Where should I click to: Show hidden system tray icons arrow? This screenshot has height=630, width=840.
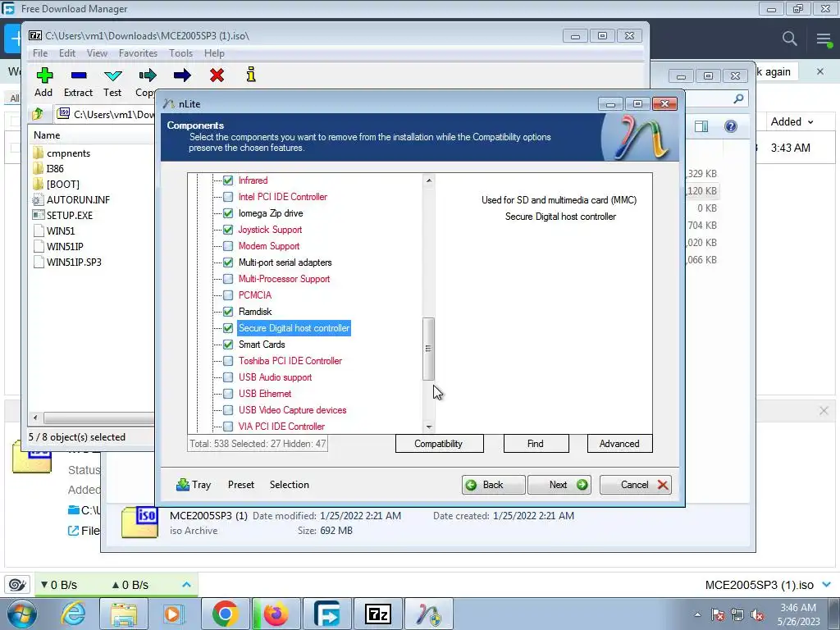(697, 615)
